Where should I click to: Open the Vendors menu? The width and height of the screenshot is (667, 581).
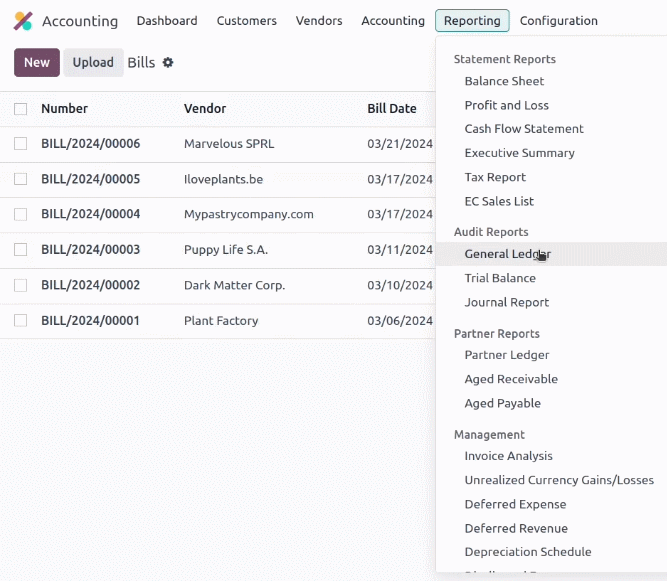(x=319, y=21)
